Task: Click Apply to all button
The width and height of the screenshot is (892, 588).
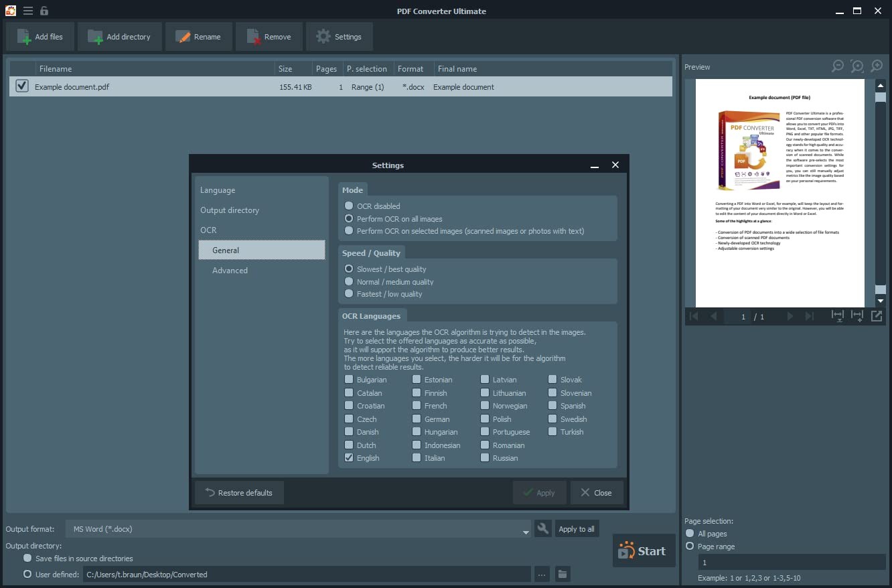Action: pyautogui.click(x=577, y=529)
